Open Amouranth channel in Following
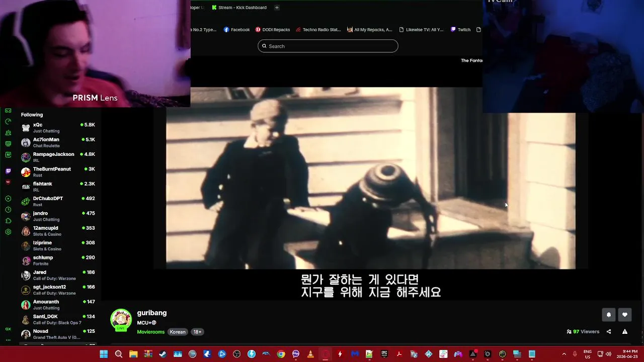 click(58, 305)
